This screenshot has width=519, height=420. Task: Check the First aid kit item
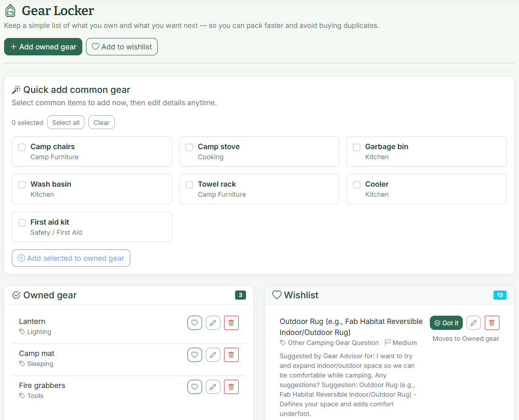coord(21,222)
